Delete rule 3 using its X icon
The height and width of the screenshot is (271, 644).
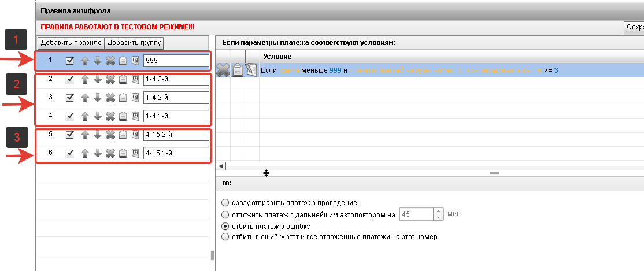(x=110, y=98)
